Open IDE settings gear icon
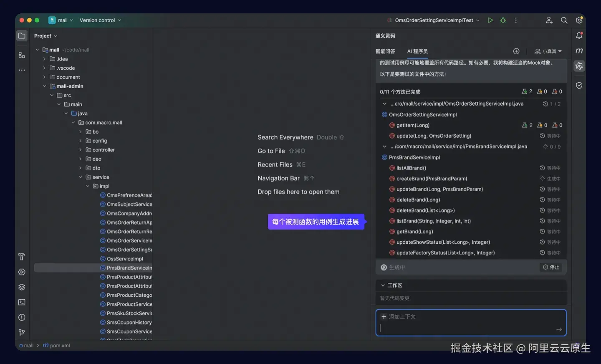Viewport: 601px width, 364px height. click(579, 20)
